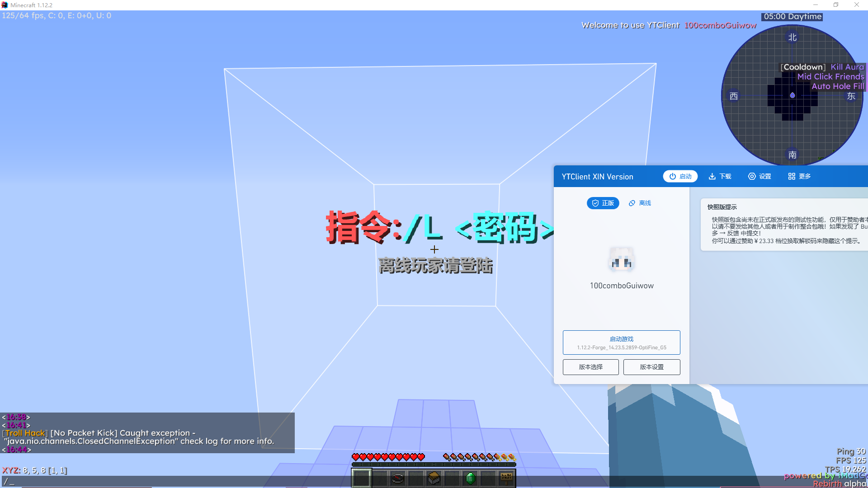868x488 pixels.
Task: Click the health hearts bar
Action: pyautogui.click(x=388, y=457)
